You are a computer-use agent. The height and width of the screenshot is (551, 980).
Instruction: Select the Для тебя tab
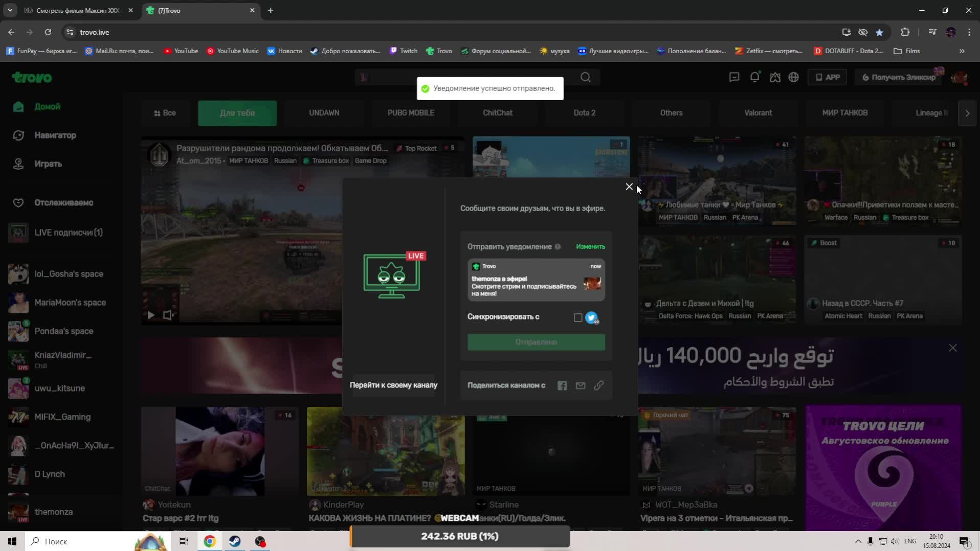click(x=237, y=113)
